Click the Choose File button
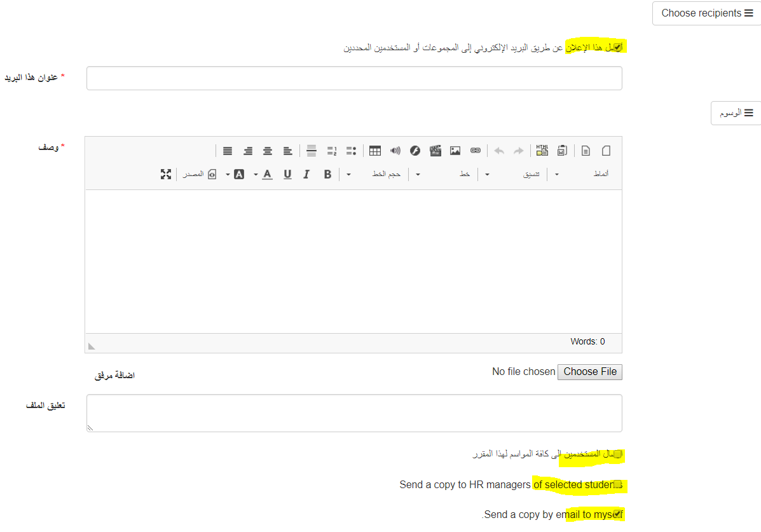Screen dimensions: 761x532 [x=590, y=372]
